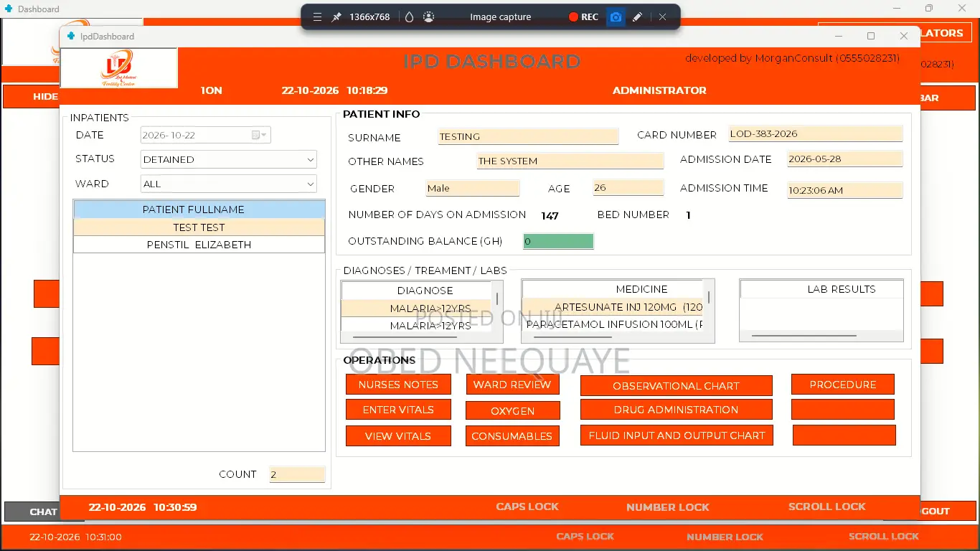980x551 pixels.
Task: Click the CARD NUMBER field
Action: coord(816,133)
